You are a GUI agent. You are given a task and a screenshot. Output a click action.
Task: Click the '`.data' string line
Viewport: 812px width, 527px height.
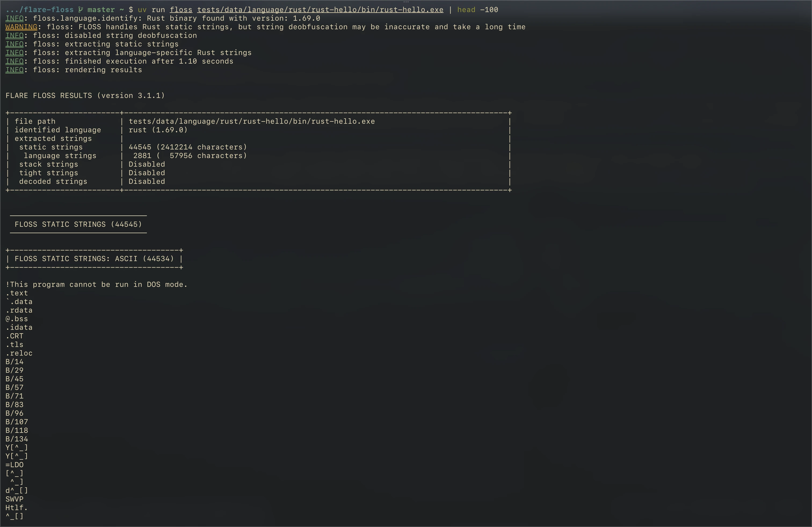pos(19,302)
